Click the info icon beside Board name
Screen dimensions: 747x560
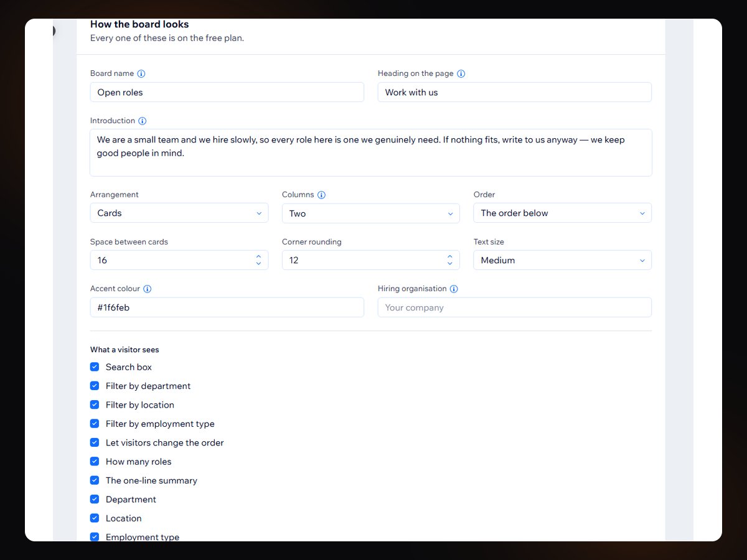point(141,73)
